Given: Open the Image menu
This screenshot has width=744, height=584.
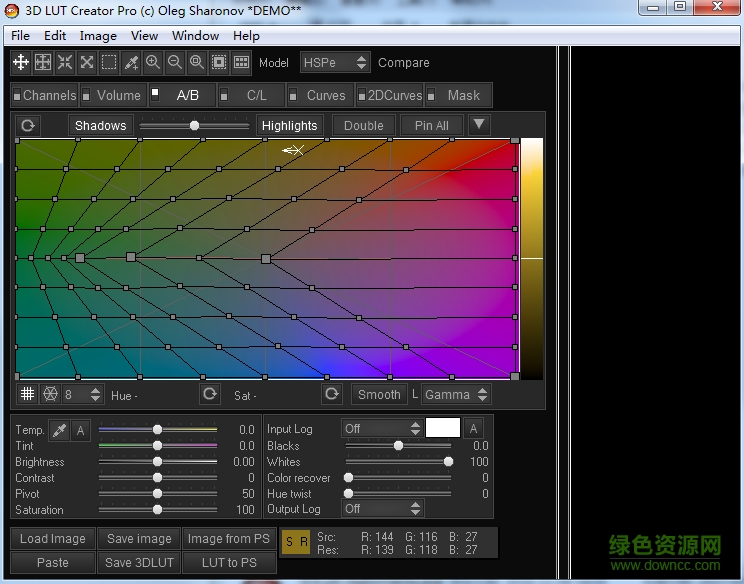Looking at the screenshot, I should tap(98, 35).
